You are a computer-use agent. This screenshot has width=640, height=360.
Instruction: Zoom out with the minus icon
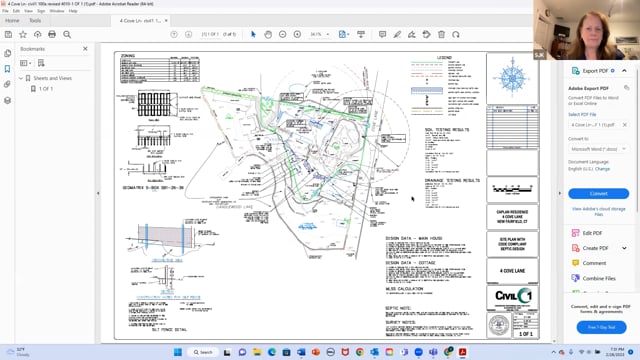(x=282, y=35)
